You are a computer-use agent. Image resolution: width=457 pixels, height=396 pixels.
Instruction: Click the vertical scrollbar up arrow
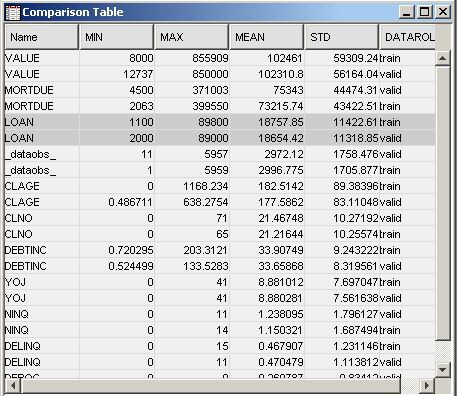(x=443, y=58)
